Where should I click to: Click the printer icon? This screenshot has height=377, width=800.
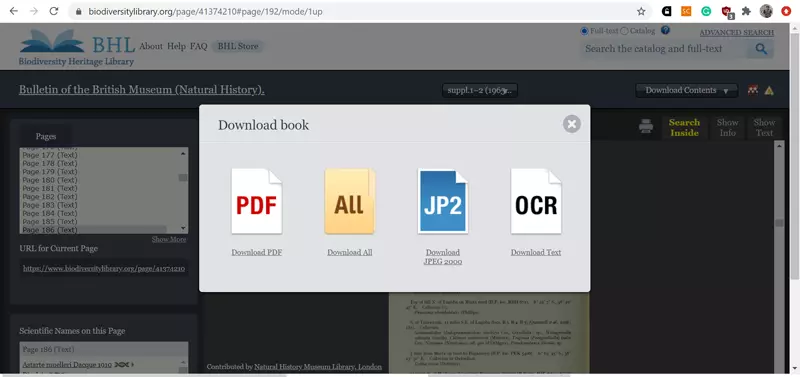(x=646, y=126)
